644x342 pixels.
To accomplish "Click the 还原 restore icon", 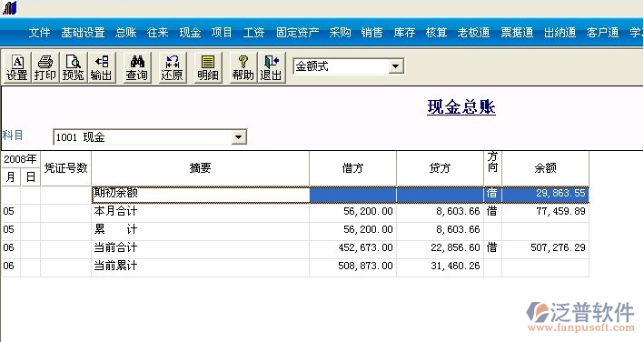I will pyautogui.click(x=172, y=68).
